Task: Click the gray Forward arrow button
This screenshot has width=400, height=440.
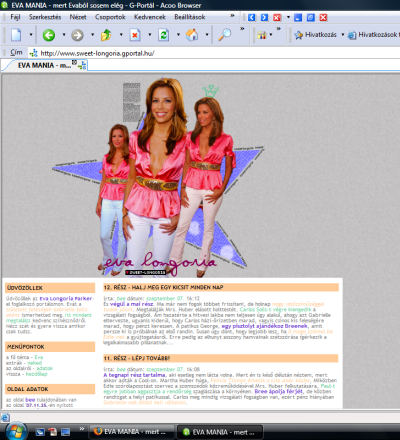Action: click(x=77, y=35)
